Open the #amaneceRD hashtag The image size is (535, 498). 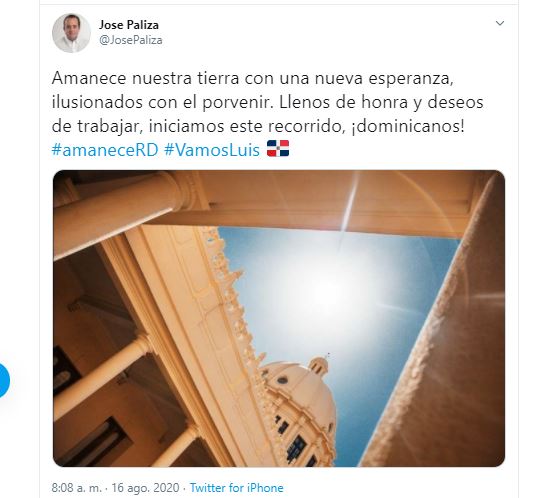[105, 150]
